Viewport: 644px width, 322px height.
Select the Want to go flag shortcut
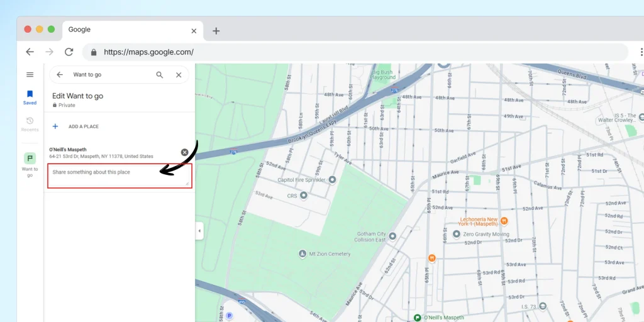(x=30, y=165)
